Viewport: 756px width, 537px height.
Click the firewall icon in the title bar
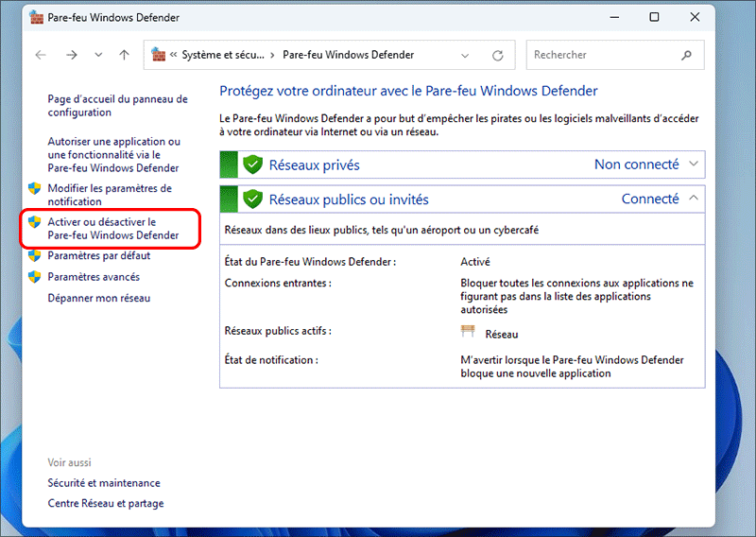pyautogui.click(x=36, y=17)
